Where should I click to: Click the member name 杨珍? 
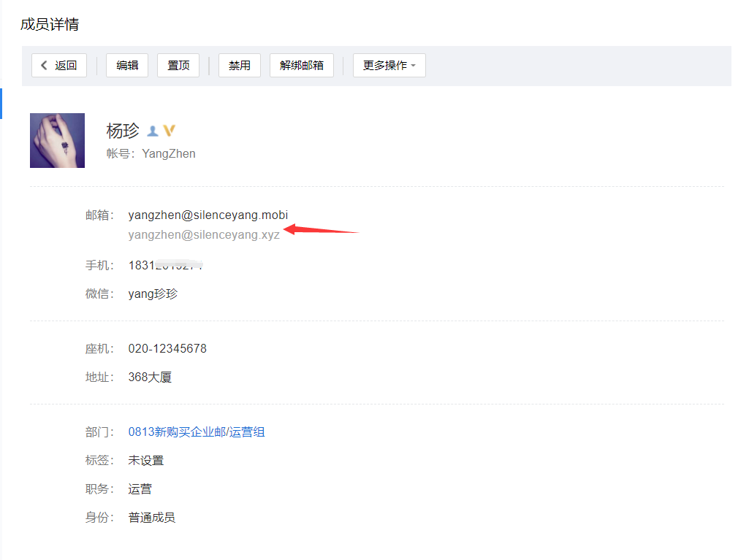(122, 131)
